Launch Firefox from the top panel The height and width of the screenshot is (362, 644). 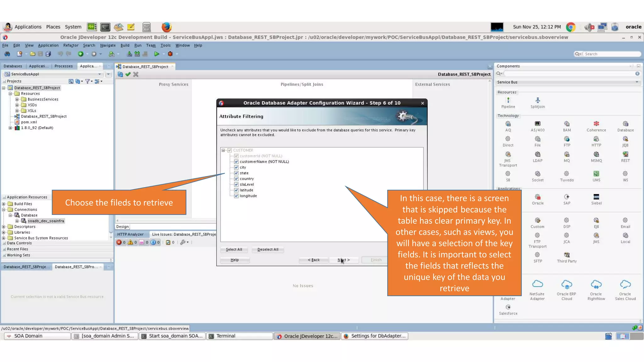[x=166, y=27]
